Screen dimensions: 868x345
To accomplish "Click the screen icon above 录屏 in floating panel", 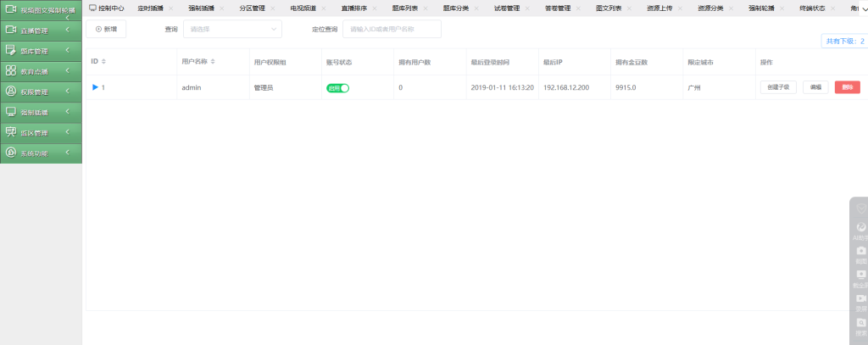I will click(861, 275).
